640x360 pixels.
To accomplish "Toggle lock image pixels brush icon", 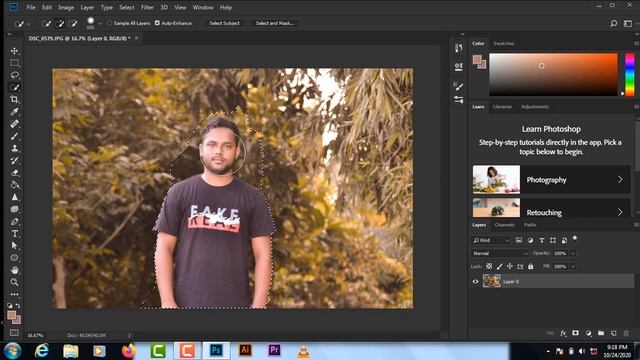I will coord(500,267).
